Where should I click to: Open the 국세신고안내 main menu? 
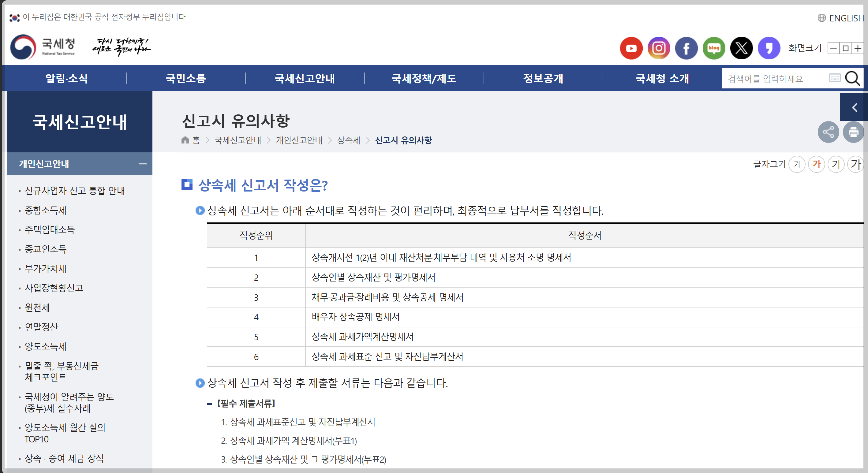click(305, 79)
